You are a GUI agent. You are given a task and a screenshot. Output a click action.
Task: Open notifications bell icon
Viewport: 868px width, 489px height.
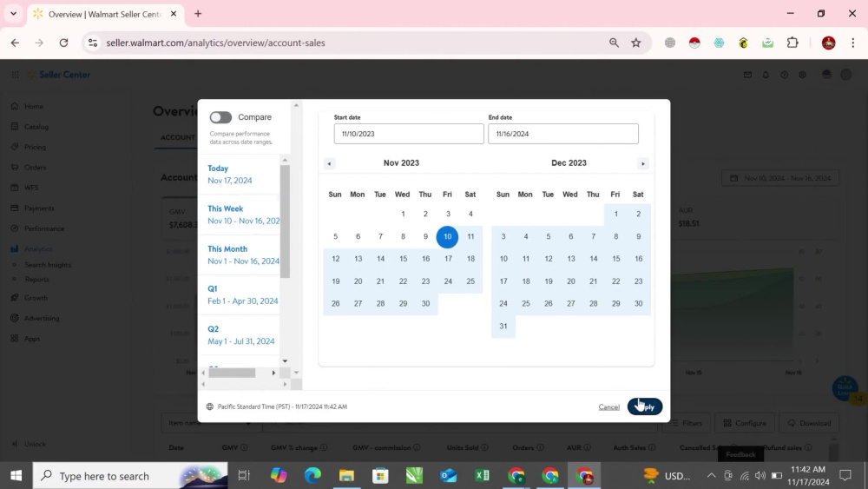coord(766,75)
